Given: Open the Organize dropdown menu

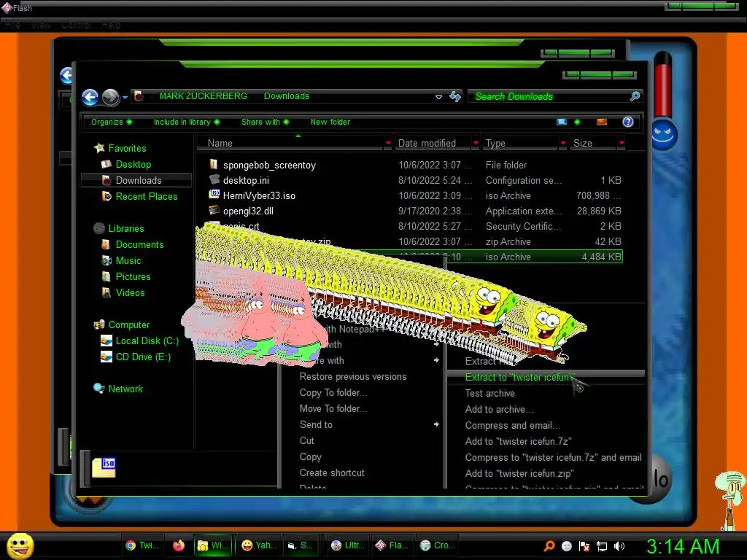Looking at the screenshot, I should [x=112, y=122].
